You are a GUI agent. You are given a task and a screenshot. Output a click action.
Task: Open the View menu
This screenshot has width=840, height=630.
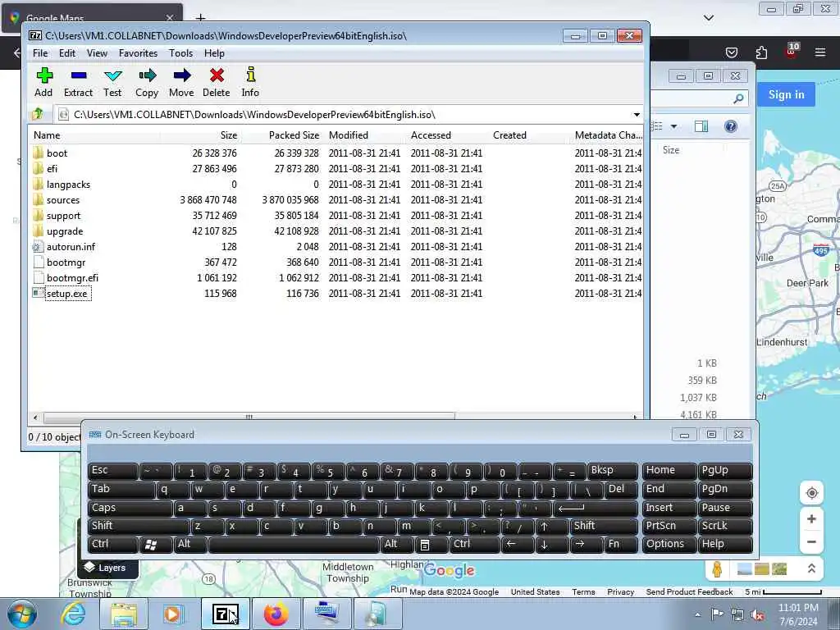pyautogui.click(x=97, y=53)
